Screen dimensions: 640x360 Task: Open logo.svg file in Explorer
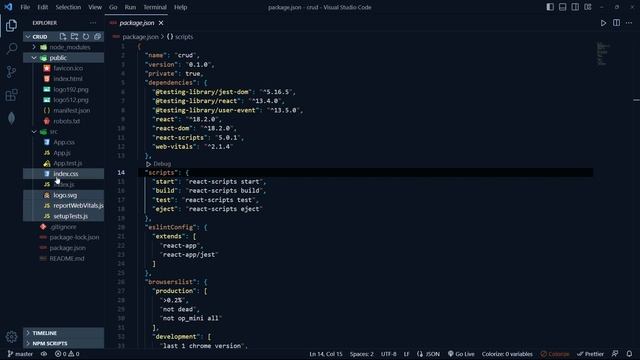[x=65, y=195]
